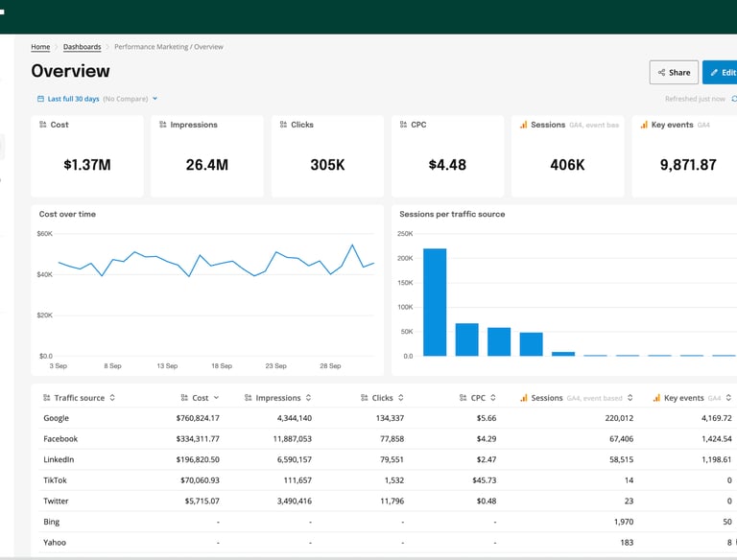Open the Dashboards breadcrumb link
The image size is (737, 560).
coord(82,47)
